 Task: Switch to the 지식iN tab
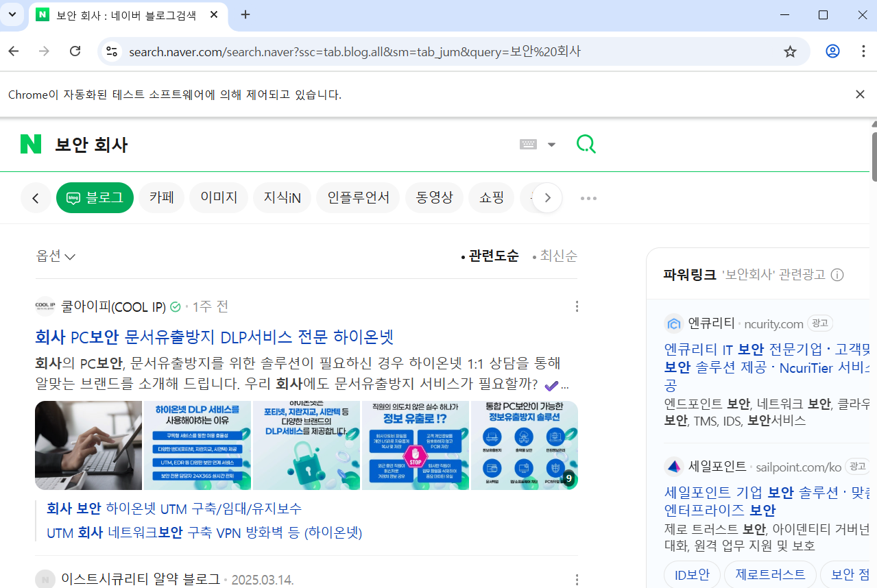(282, 198)
